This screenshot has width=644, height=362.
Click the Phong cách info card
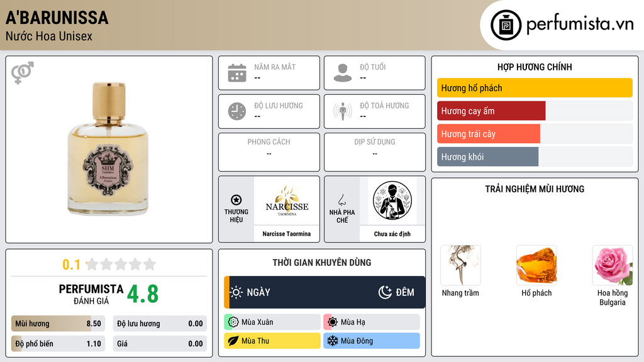tap(269, 152)
